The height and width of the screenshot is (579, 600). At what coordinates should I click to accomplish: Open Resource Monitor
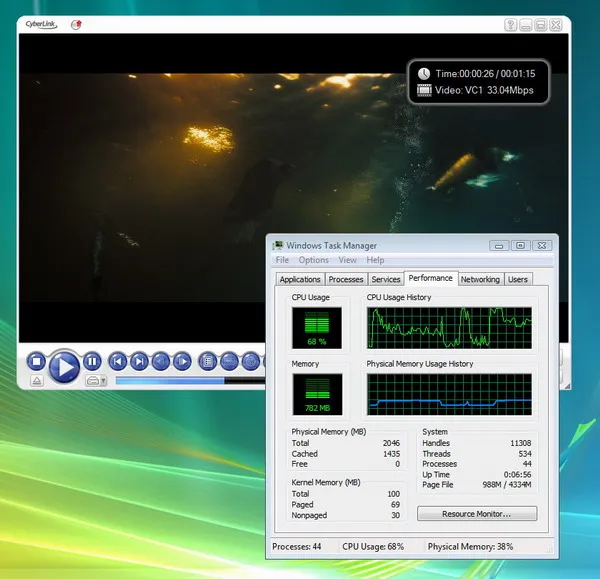pos(477,514)
